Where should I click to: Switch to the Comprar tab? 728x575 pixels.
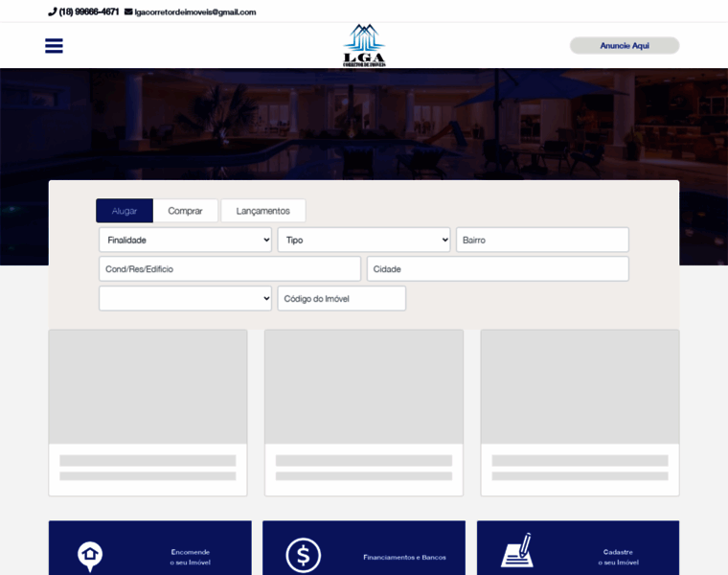point(185,211)
